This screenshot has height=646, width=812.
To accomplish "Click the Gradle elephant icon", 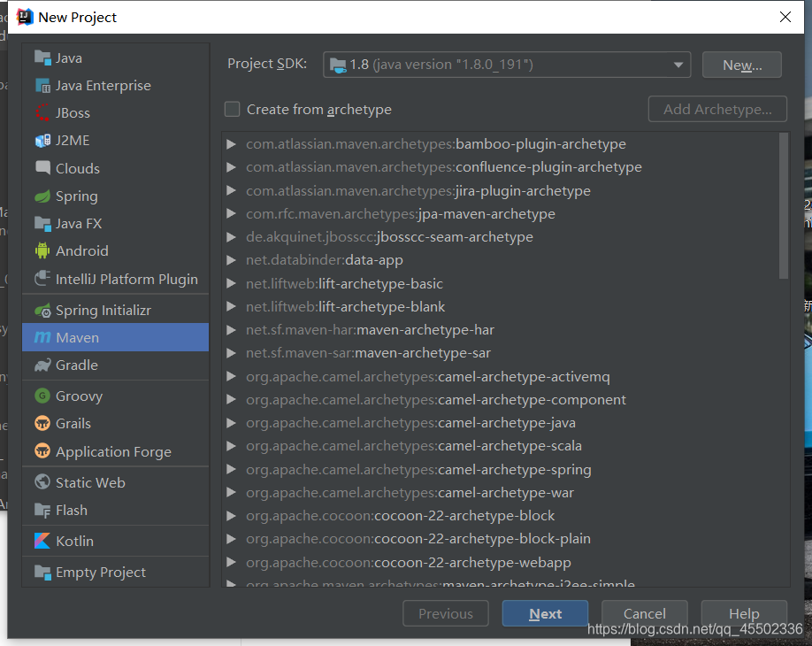I will click(x=42, y=365).
